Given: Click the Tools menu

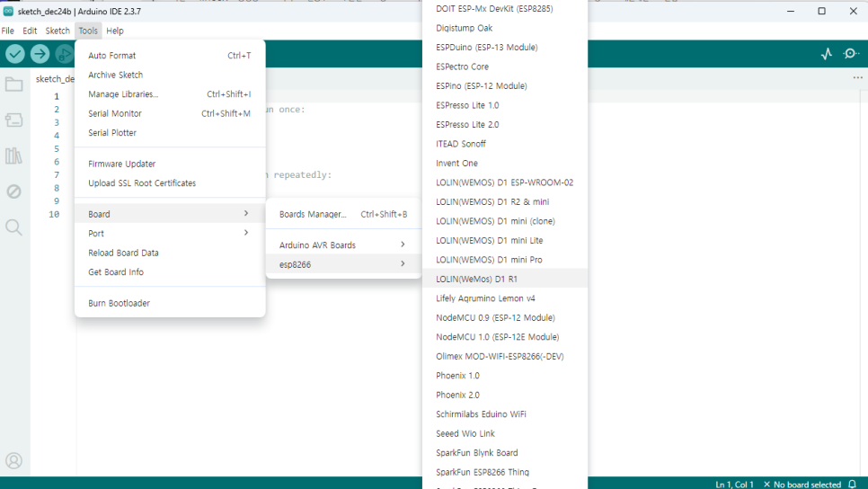Looking at the screenshot, I should point(88,31).
